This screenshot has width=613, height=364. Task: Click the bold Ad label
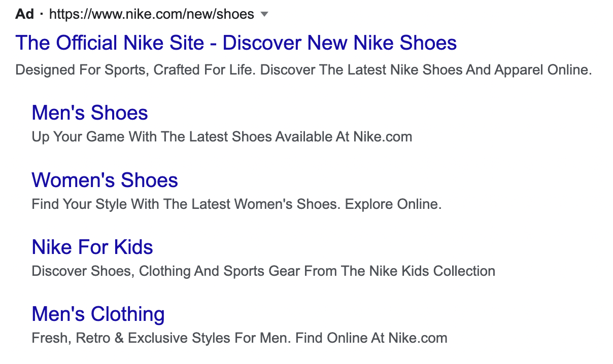click(24, 14)
